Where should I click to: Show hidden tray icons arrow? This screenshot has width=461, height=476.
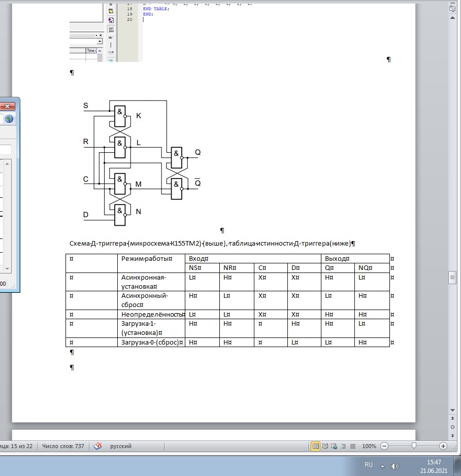coord(383,466)
